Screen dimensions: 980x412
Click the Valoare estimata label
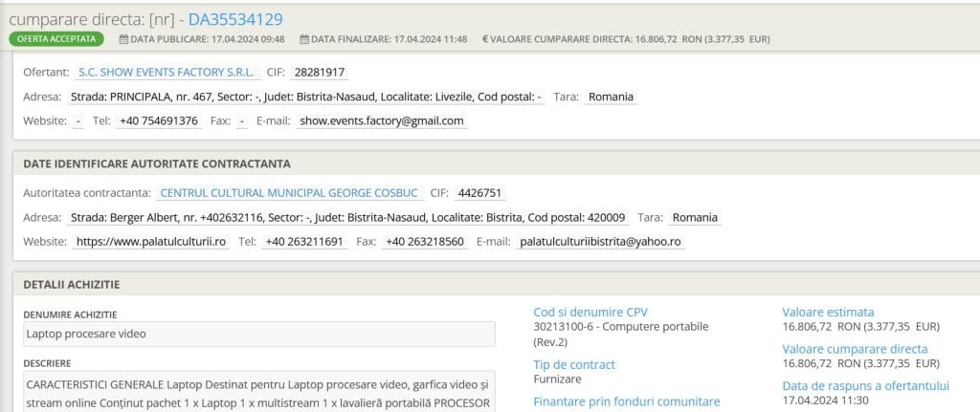[x=828, y=313]
